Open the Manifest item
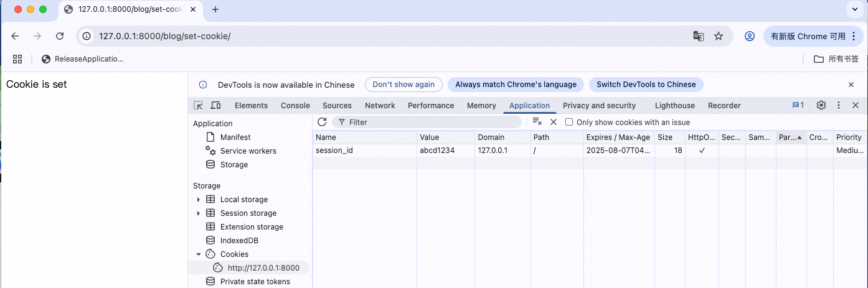Image resolution: width=868 pixels, height=288 pixels. [235, 137]
